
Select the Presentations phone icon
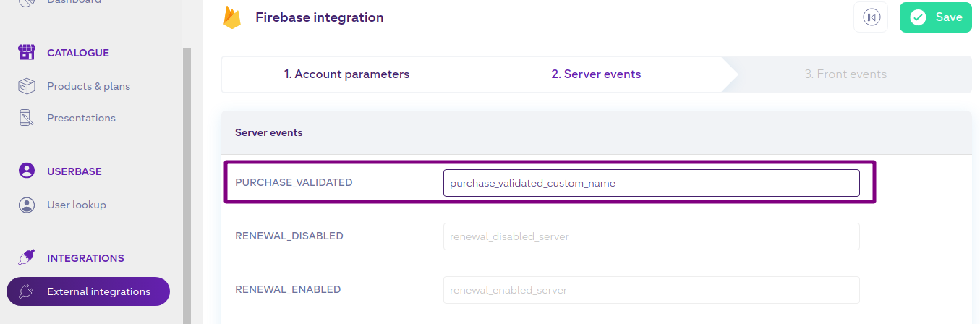27,118
